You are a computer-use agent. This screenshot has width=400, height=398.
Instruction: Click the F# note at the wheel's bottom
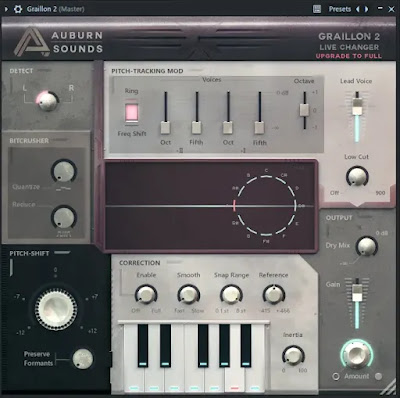266,241
